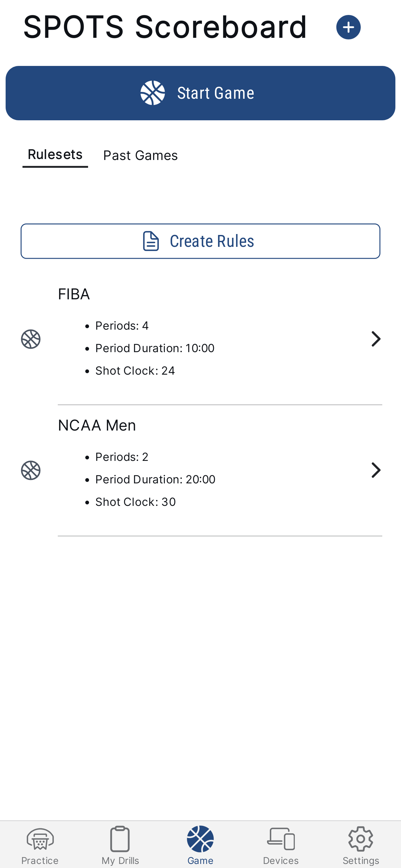Expand the FIBA ruleset chevron
The width and height of the screenshot is (401, 868).
375,339
